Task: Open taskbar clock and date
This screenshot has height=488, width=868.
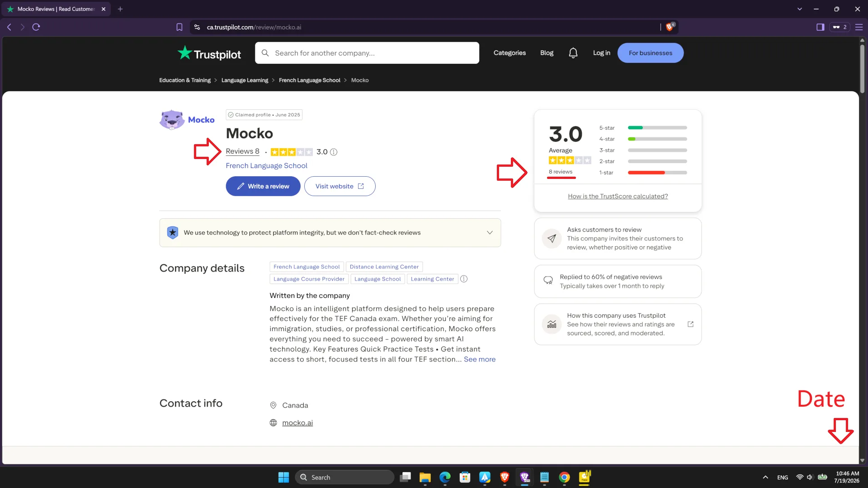Action: click(847, 477)
